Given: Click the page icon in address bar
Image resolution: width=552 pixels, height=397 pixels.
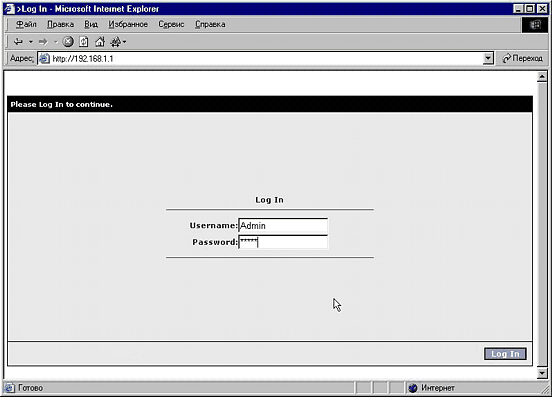Looking at the screenshot, I should click(44, 58).
